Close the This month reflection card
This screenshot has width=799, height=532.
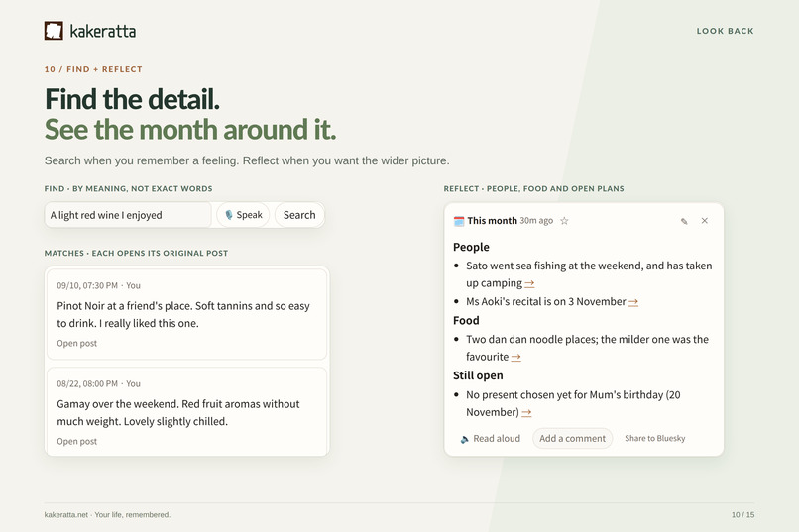704,221
